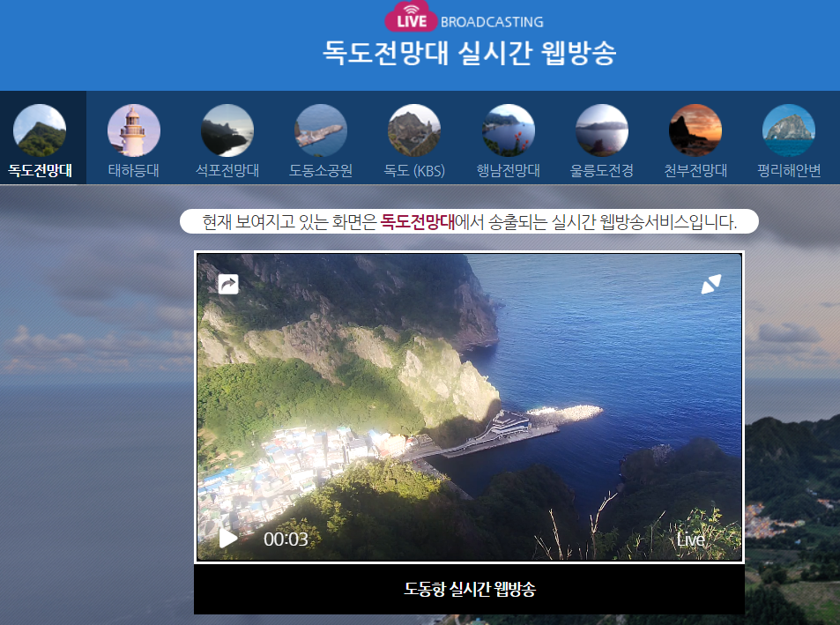The image size is (840, 625).
Task: Choose the 행남전망대 camera thumbnail
Action: point(508,130)
